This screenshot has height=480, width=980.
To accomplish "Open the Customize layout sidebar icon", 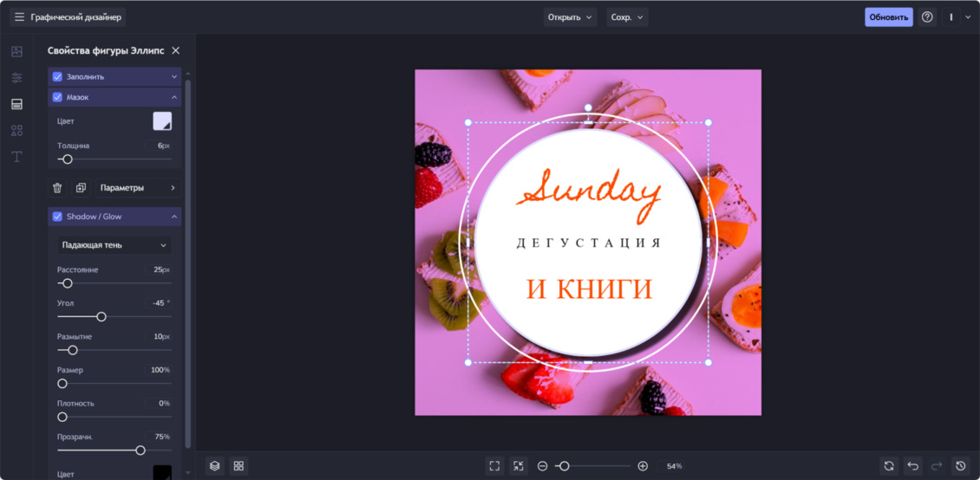I will tap(16, 104).
